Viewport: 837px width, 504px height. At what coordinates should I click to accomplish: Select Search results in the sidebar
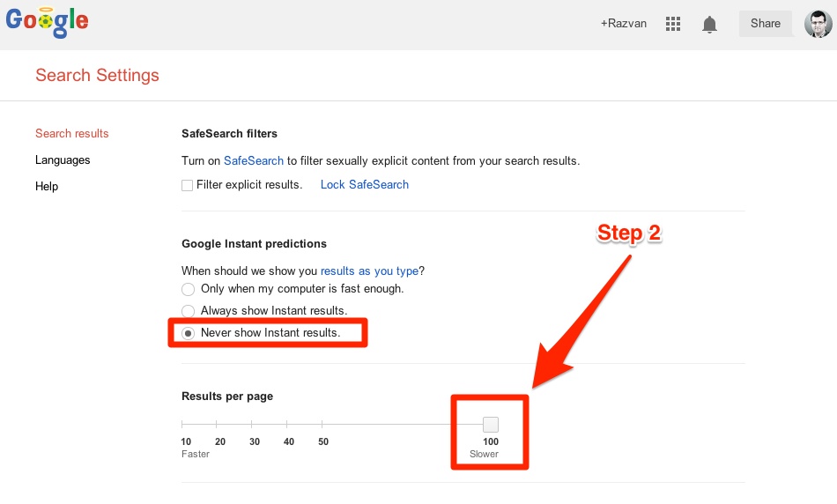coord(72,133)
